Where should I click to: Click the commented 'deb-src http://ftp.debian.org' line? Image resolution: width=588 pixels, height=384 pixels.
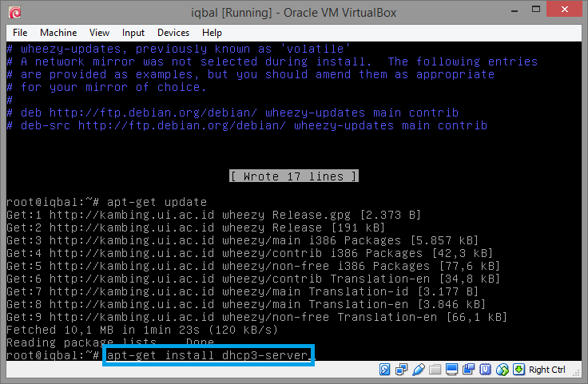point(247,125)
